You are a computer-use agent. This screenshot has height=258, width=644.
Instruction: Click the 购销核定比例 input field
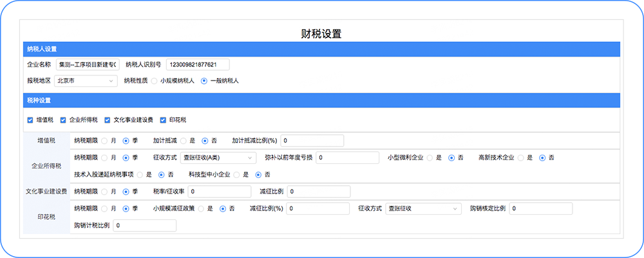click(541, 208)
